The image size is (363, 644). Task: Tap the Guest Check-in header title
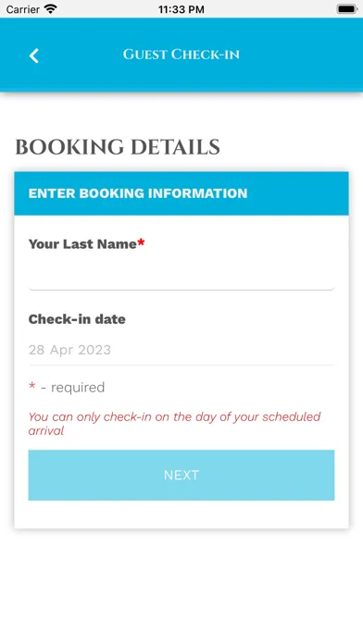click(181, 55)
